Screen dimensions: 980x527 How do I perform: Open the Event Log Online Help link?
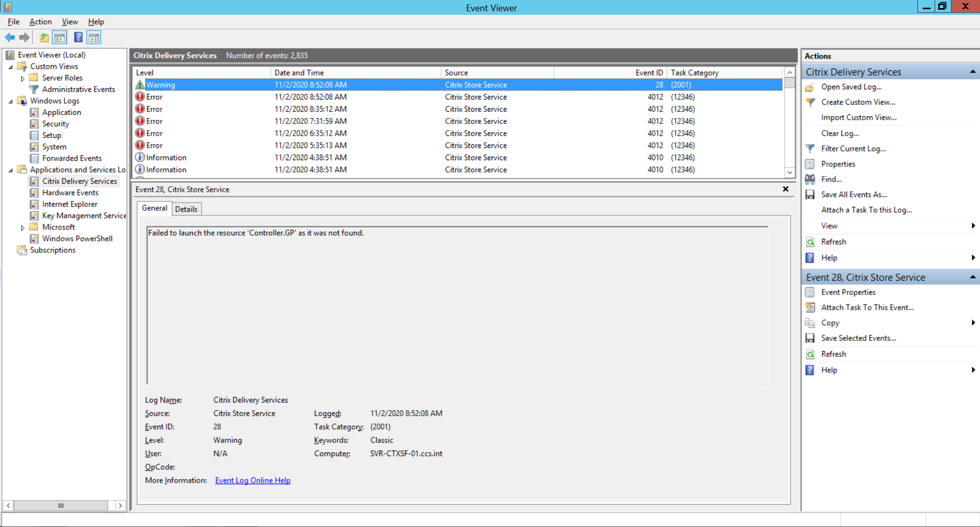(x=253, y=480)
